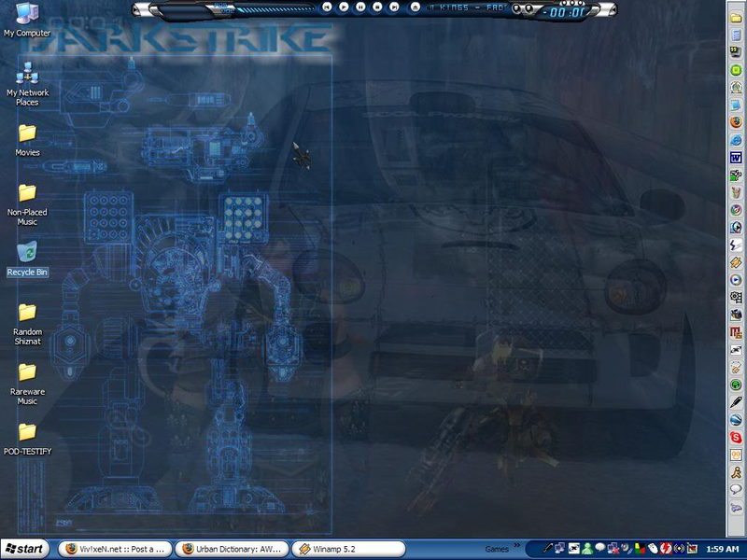747x560 pixels.
Task: Select the Movies folder on desktop
Action: coord(27,141)
